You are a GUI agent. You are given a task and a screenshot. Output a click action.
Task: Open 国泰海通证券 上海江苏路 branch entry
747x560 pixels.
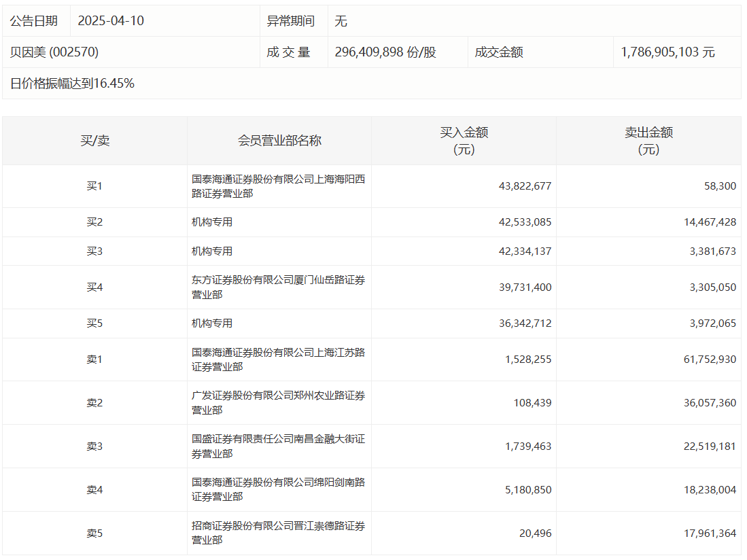coord(278,360)
